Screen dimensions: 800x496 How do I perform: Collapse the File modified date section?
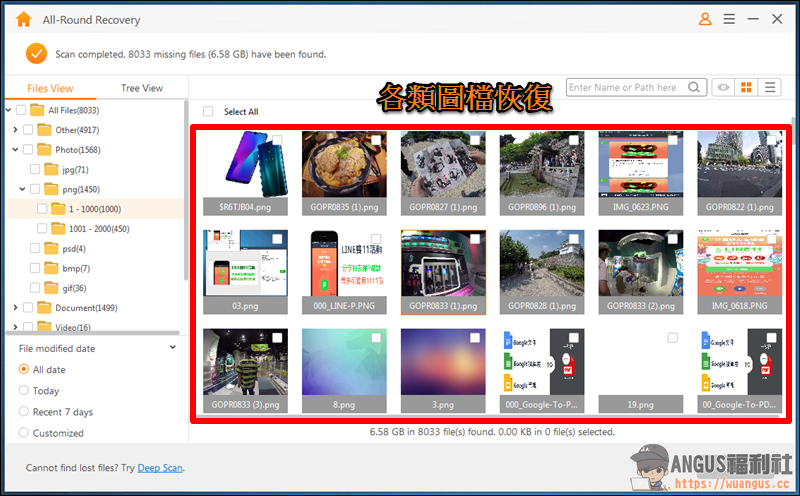(172, 348)
